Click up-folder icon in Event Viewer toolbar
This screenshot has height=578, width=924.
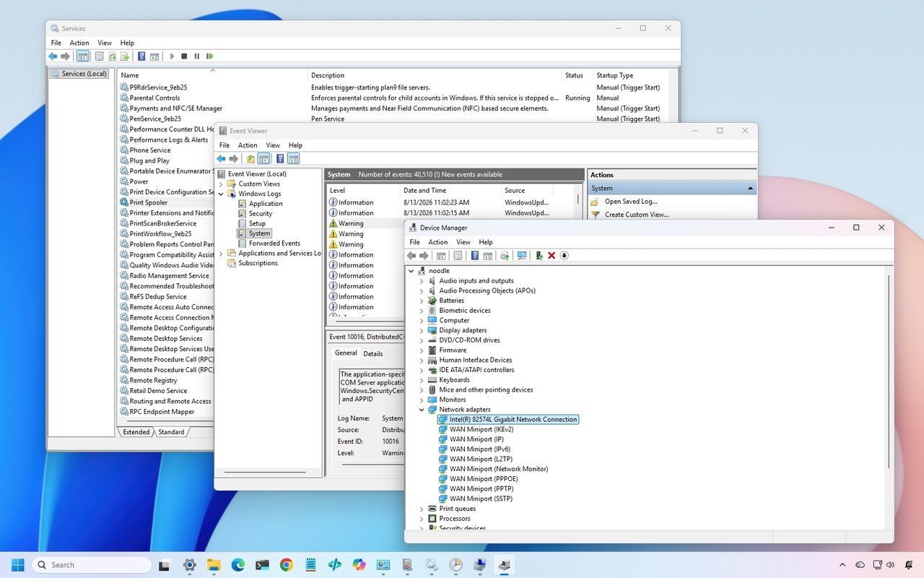coord(250,159)
